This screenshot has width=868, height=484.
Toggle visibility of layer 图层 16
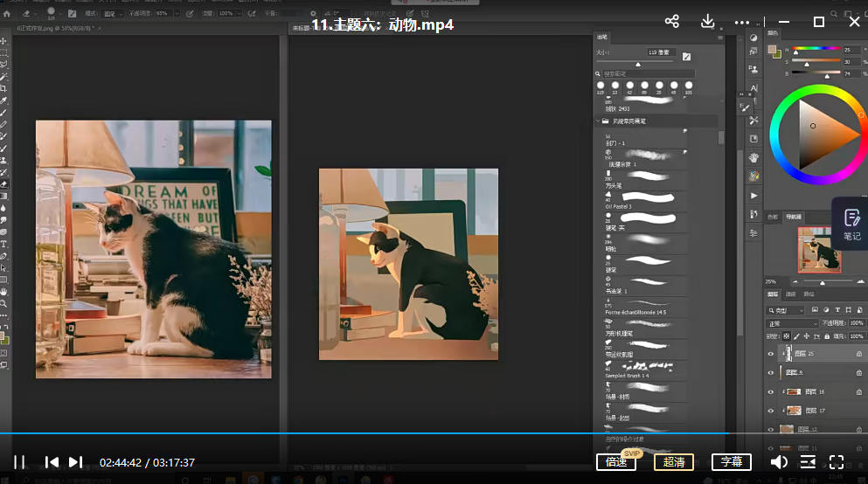coord(770,391)
